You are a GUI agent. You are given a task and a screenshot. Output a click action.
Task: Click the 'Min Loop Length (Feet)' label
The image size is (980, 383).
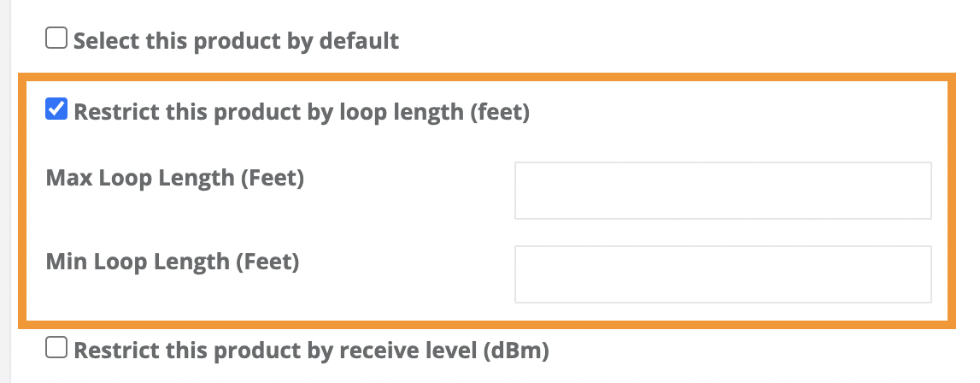(x=173, y=262)
